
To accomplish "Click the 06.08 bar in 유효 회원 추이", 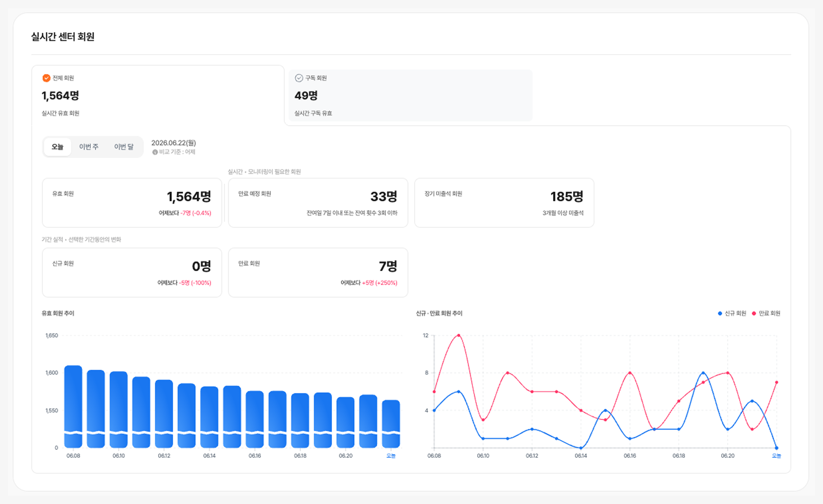I will pyautogui.click(x=73, y=407).
